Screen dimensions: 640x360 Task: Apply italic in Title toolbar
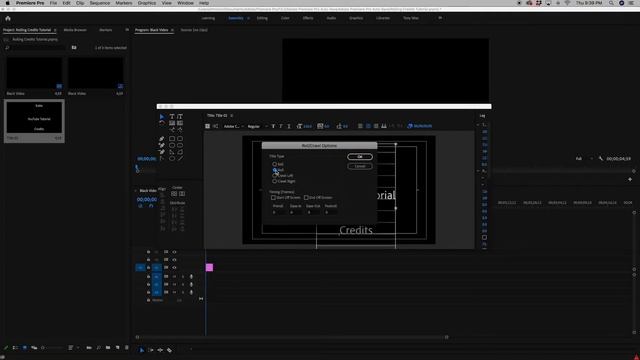[x=281, y=126]
